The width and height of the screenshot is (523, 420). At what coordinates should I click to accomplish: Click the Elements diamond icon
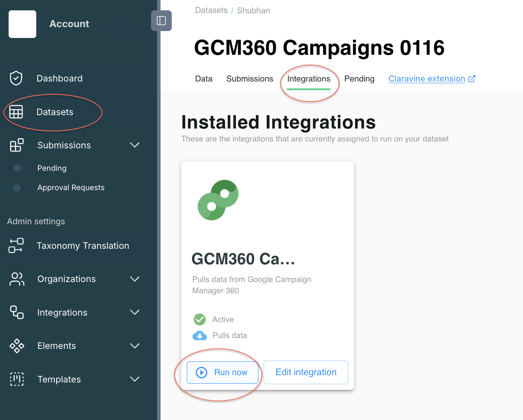(16, 346)
